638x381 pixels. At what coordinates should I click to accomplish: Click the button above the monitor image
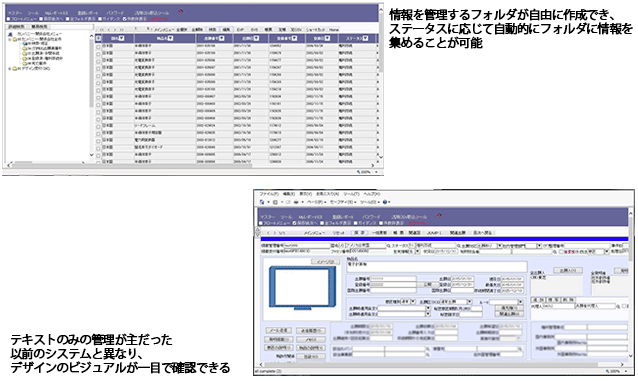[x=325, y=262]
